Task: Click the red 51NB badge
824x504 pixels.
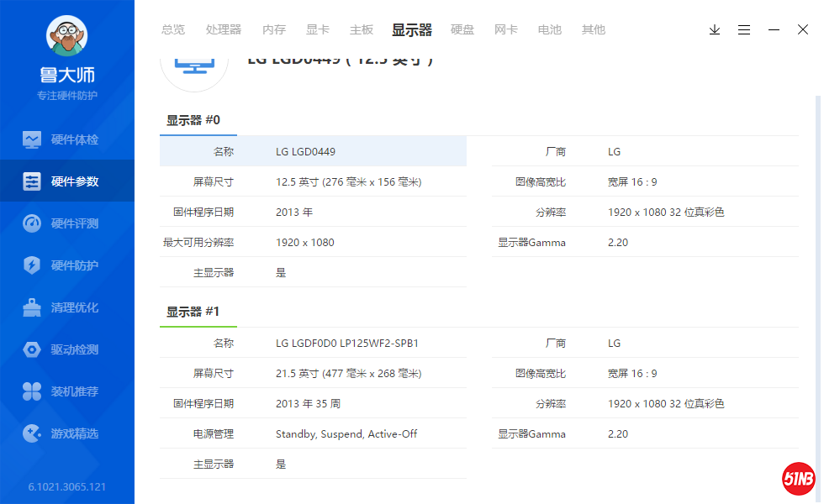Action: click(798, 479)
